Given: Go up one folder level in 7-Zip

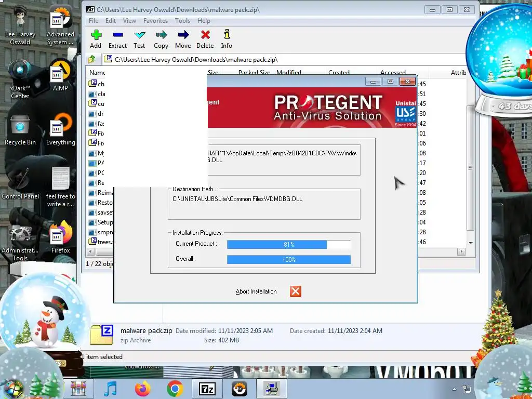Looking at the screenshot, I should pyautogui.click(x=92, y=59).
